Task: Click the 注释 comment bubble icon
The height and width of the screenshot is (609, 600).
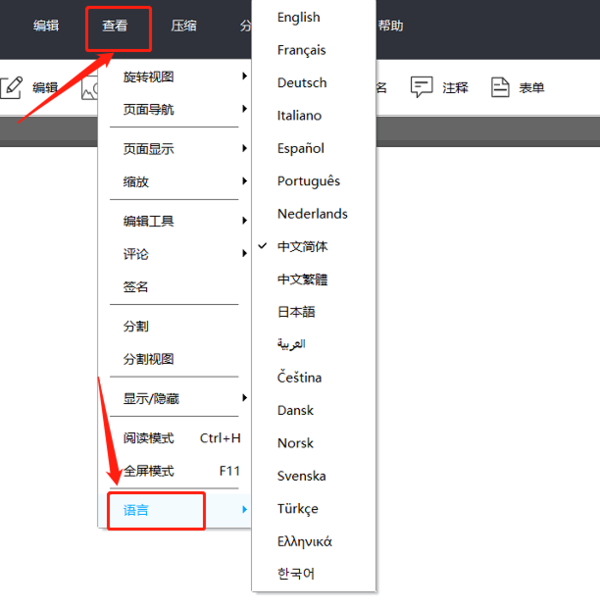Action: pos(422,87)
